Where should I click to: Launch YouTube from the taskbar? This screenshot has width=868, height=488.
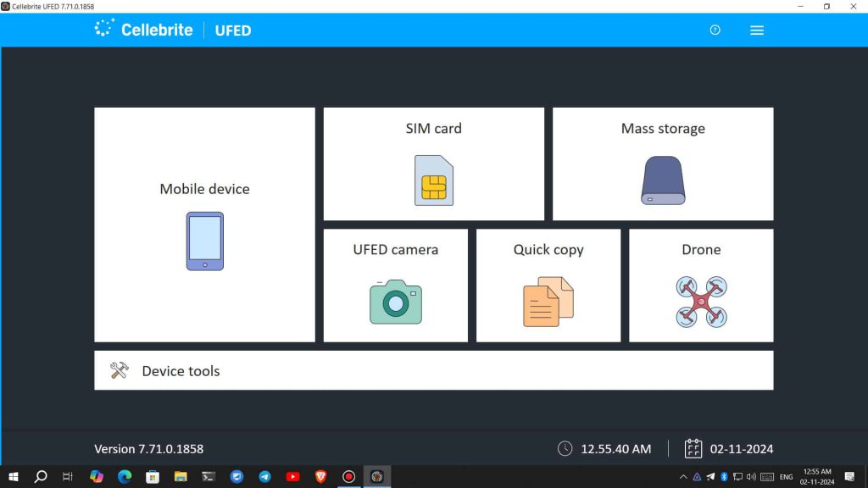tap(292, 476)
